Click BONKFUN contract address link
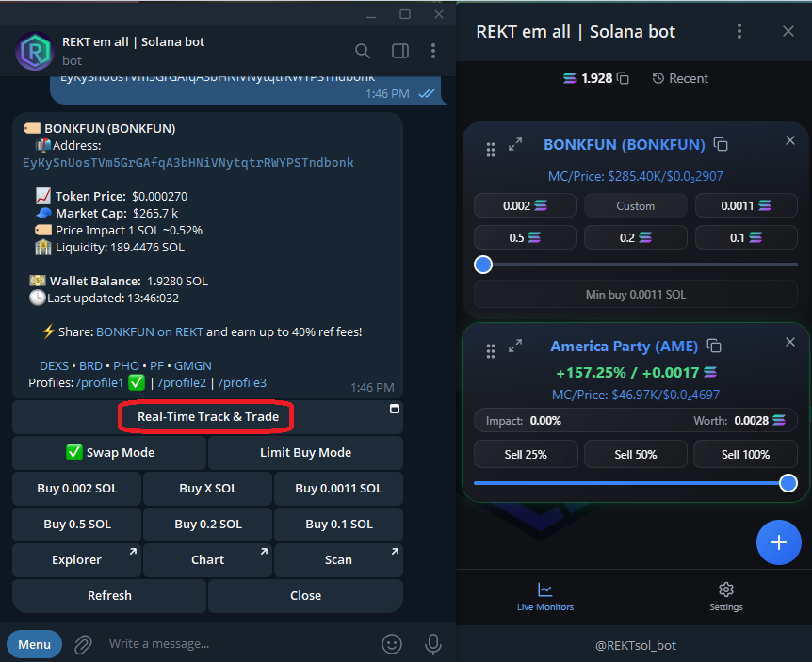812x662 pixels. point(188,163)
